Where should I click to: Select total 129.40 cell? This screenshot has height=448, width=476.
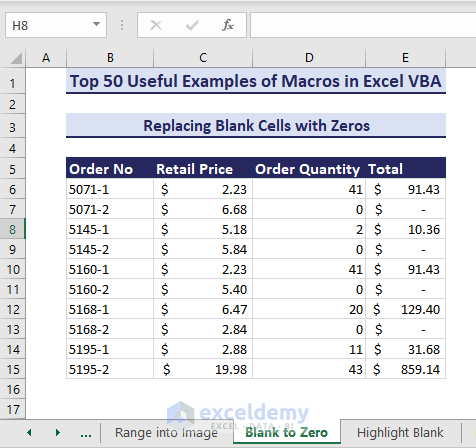tap(405, 309)
